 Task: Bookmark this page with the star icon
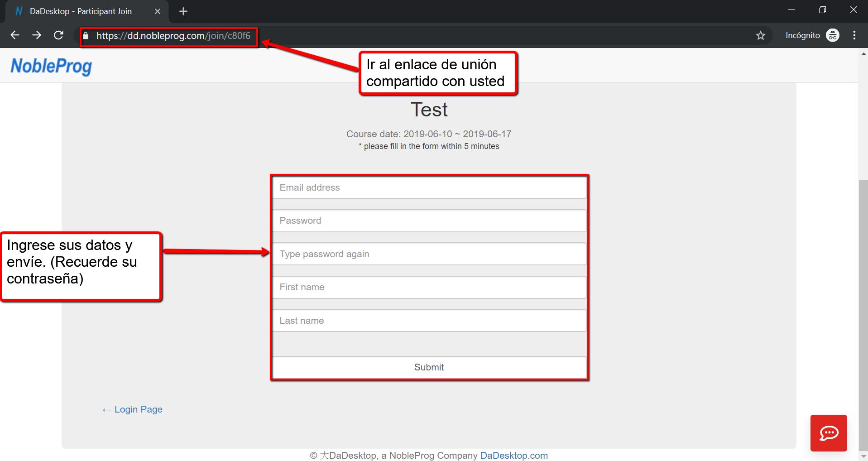tap(760, 35)
